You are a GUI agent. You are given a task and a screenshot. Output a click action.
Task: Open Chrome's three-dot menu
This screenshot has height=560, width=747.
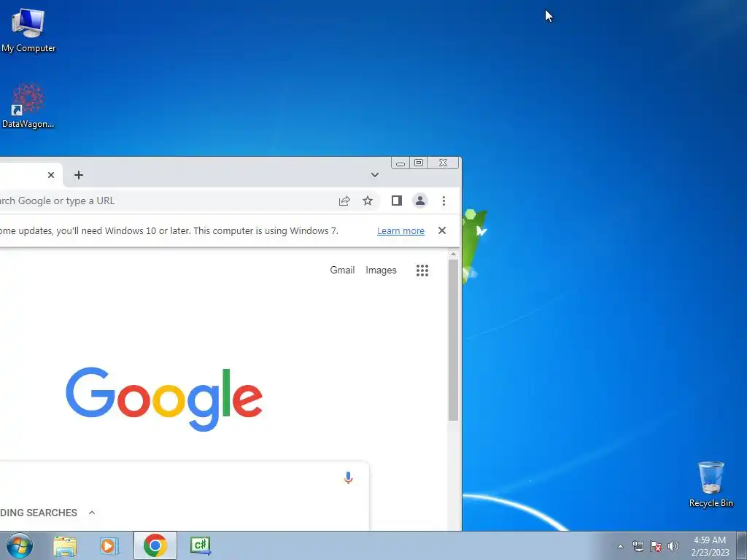(x=444, y=201)
